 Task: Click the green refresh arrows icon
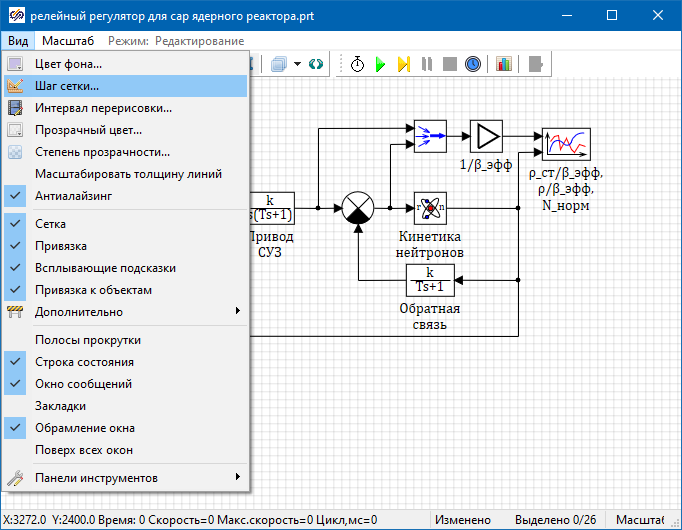coord(317,64)
